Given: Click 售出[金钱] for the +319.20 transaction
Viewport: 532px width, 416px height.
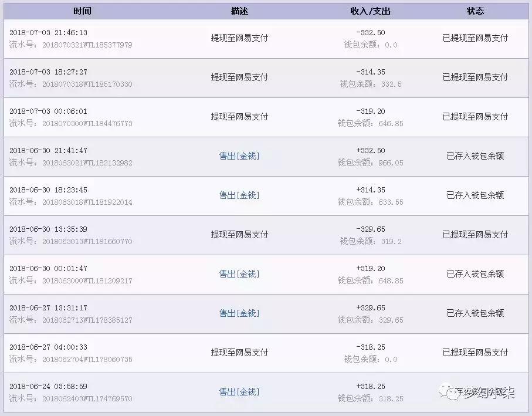Looking at the screenshot, I should coord(239,274).
